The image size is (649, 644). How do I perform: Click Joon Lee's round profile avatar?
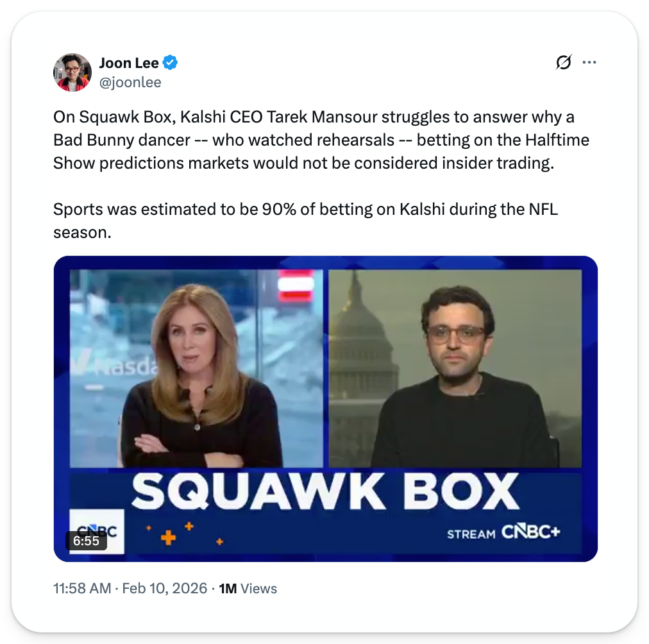click(72, 72)
